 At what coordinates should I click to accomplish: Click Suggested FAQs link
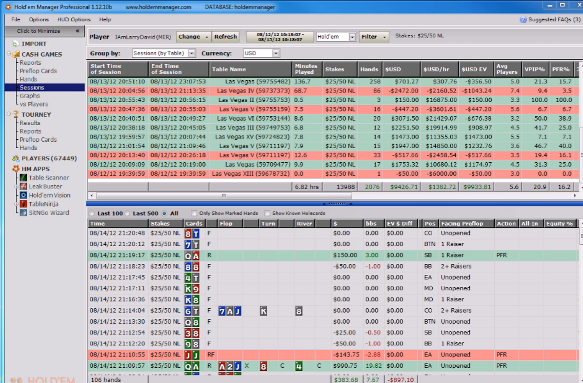point(554,20)
